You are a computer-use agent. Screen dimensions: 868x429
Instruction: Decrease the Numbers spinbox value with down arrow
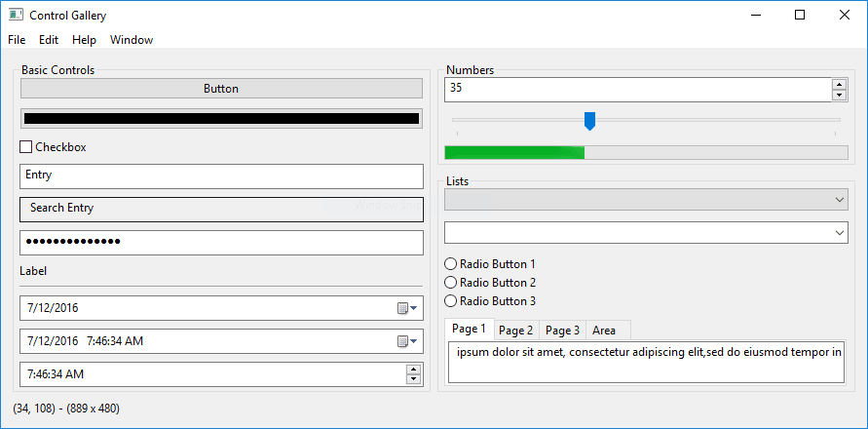click(x=840, y=96)
